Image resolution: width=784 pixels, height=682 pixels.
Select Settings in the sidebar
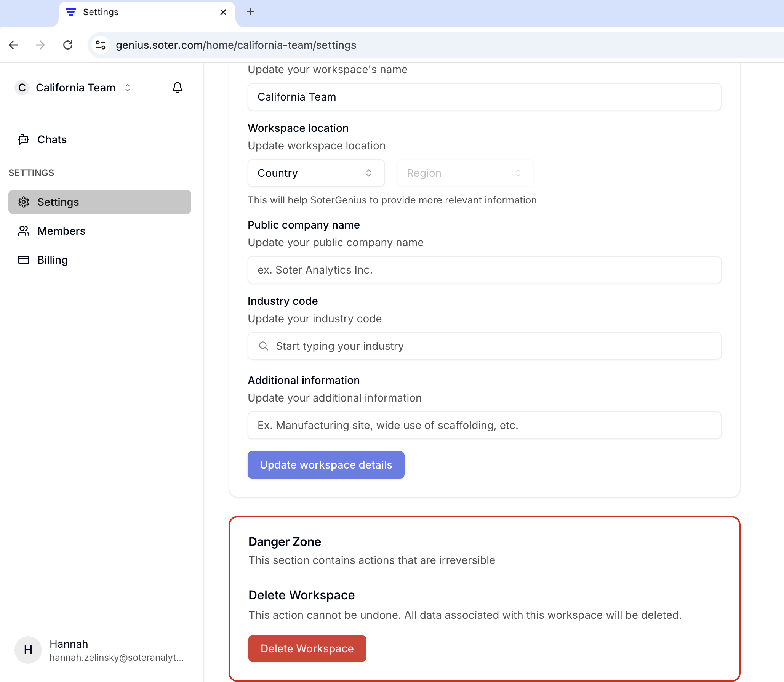pyautogui.click(x=100, y=202)
